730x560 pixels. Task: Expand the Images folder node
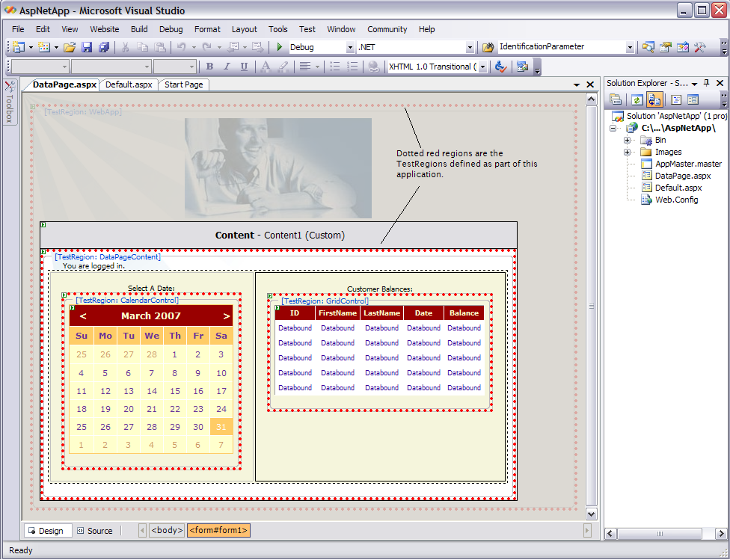click(627, 153)
